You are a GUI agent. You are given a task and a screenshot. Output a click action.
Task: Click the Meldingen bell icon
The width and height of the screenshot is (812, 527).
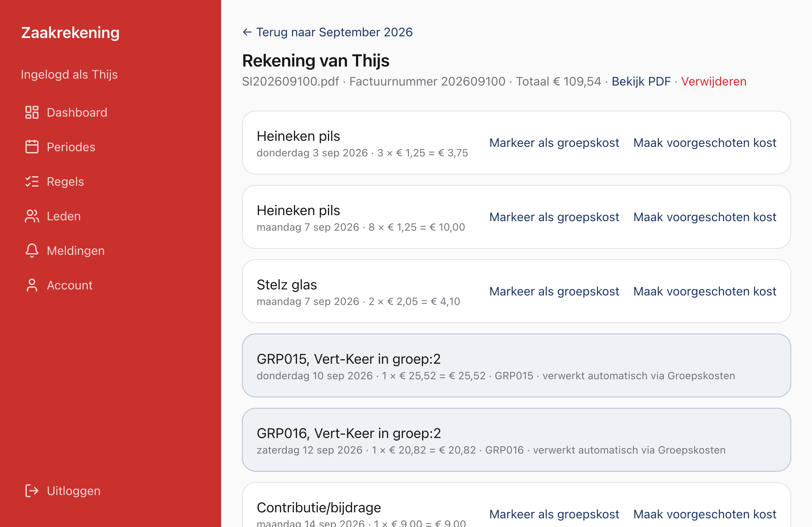point(32,251)
